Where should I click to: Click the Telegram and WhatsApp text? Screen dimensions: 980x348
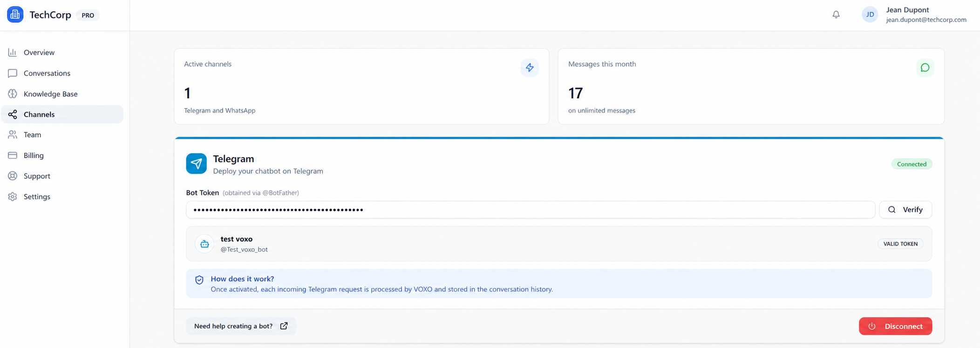coord(219,110)
